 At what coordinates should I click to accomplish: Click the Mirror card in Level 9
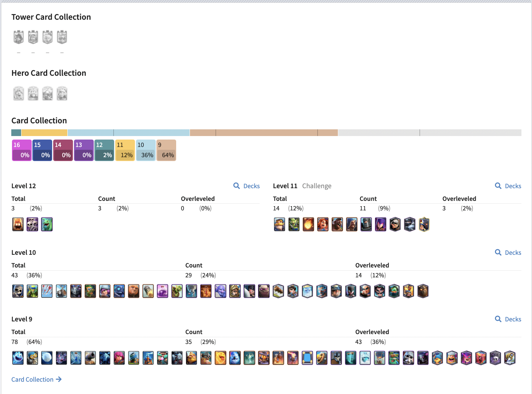(x=307, y=358)
